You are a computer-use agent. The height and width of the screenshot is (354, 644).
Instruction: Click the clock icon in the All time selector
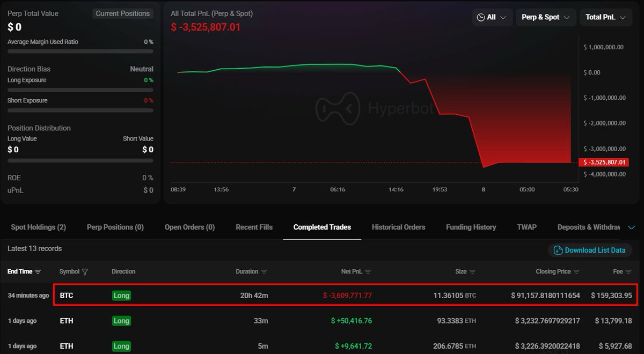(480, 17)
